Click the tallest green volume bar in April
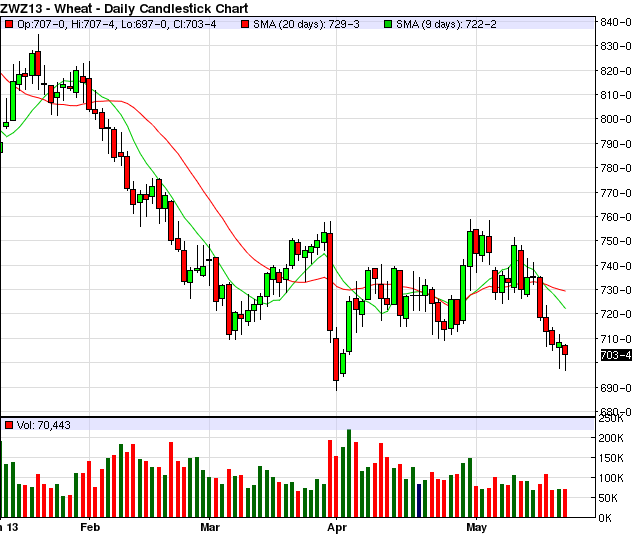 349,473
